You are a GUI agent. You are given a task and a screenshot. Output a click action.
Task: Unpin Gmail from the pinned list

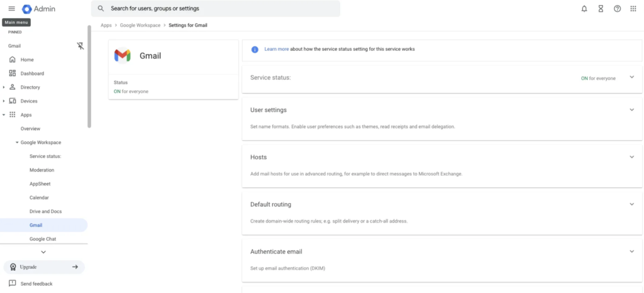(x=80, y=46)
